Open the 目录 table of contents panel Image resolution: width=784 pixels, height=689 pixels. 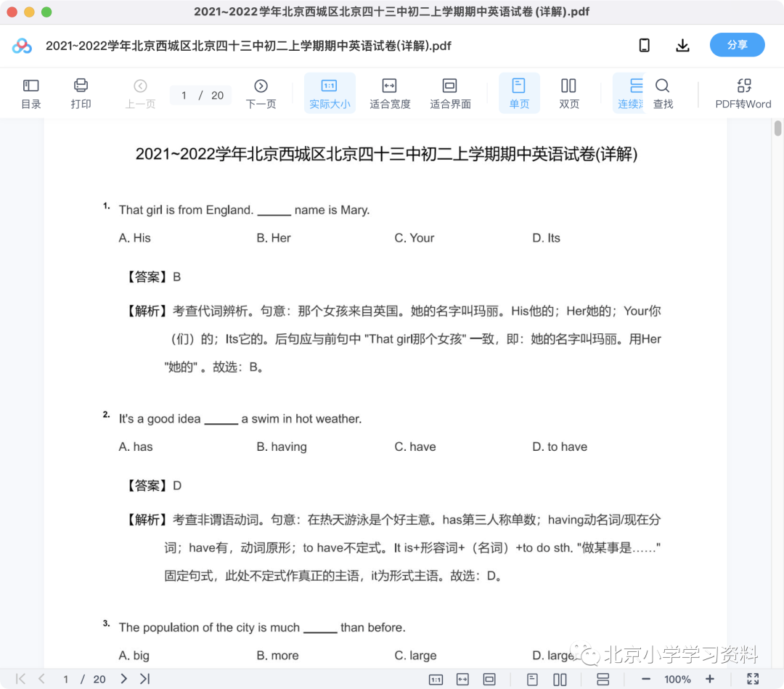31,94
